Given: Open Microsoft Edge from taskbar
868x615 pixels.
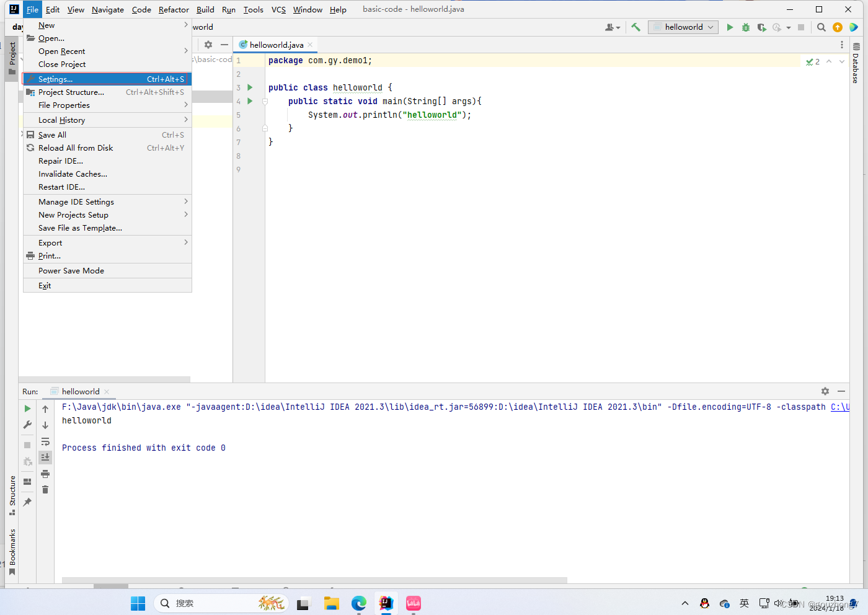Looking at the screenshot, I should pyautogui.click(x=359, y=603).
